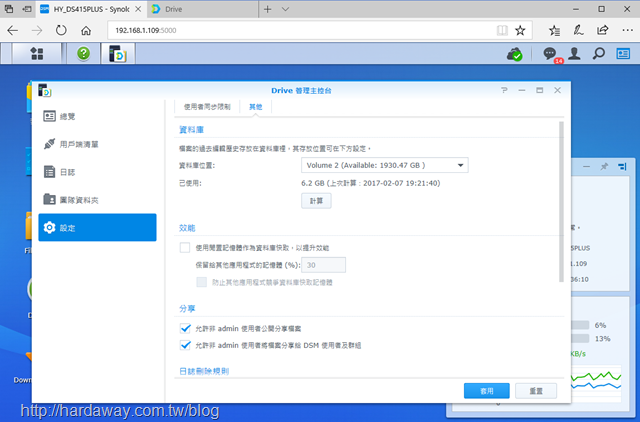
Task: Open browser favorites hub icon
Action: click(x=554, y=30)
